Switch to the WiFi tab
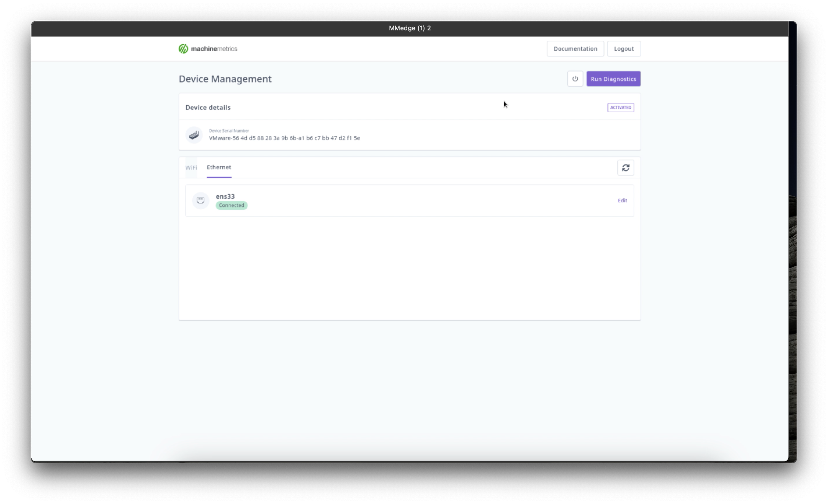 (191, 168)
